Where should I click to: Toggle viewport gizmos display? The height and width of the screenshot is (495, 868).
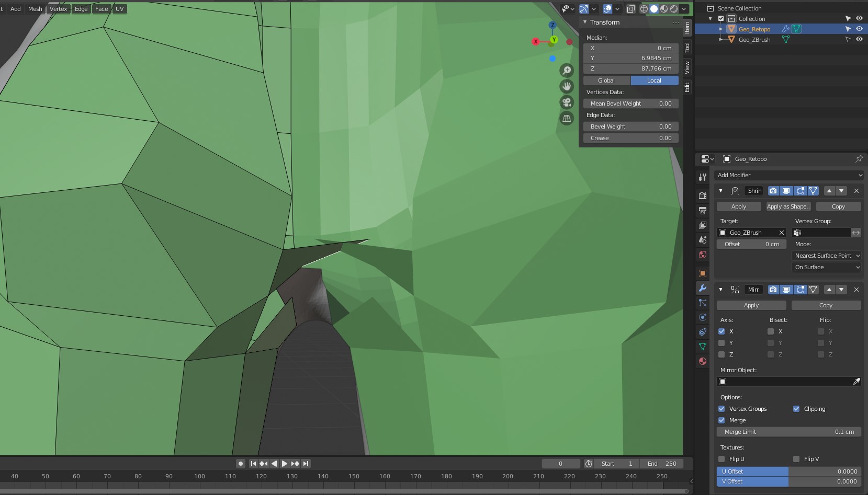coord(584,9)
